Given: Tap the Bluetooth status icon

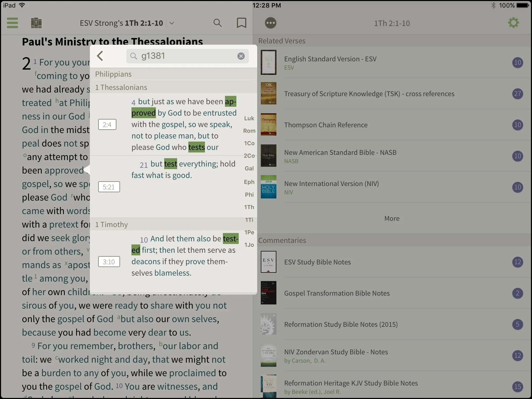Looking at the screenshot, I should (x=493, y=5).
